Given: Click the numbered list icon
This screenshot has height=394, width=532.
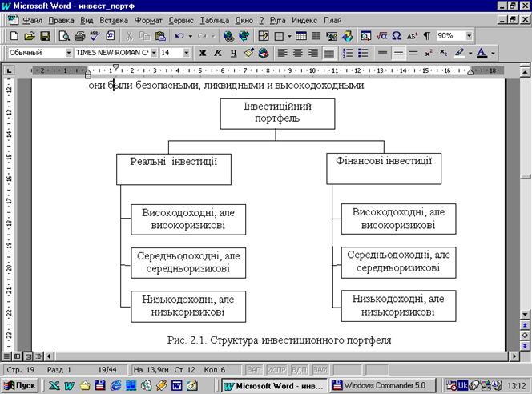Looking at the screenshot, I should point(348,54).
